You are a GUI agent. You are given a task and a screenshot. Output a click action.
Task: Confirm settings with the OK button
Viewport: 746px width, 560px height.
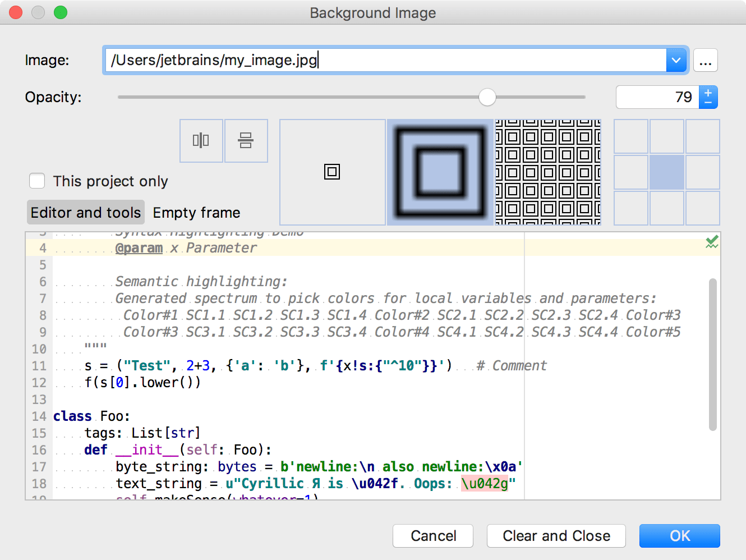(x=679, y=536)
